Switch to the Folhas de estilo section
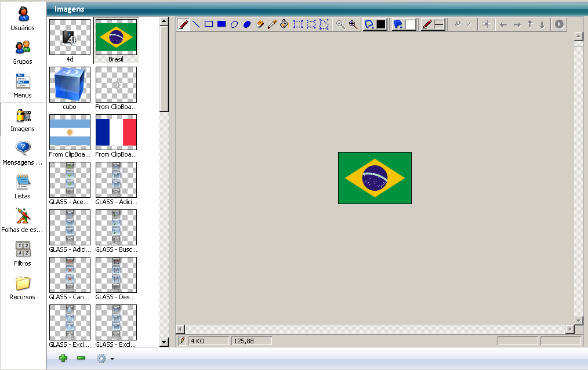 pyautogui.click(x=23, y=220)
